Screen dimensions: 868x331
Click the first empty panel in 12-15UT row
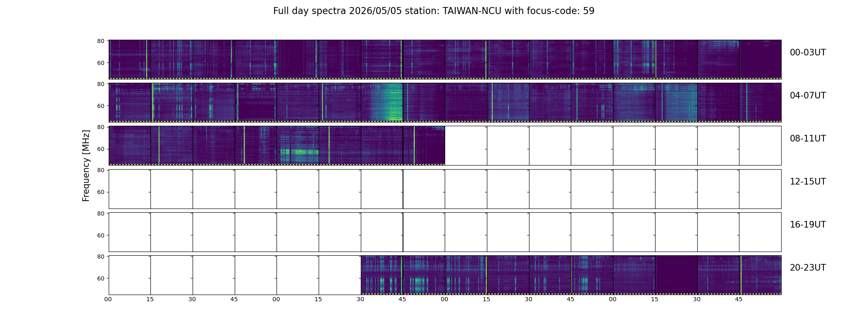coord(129,189)
